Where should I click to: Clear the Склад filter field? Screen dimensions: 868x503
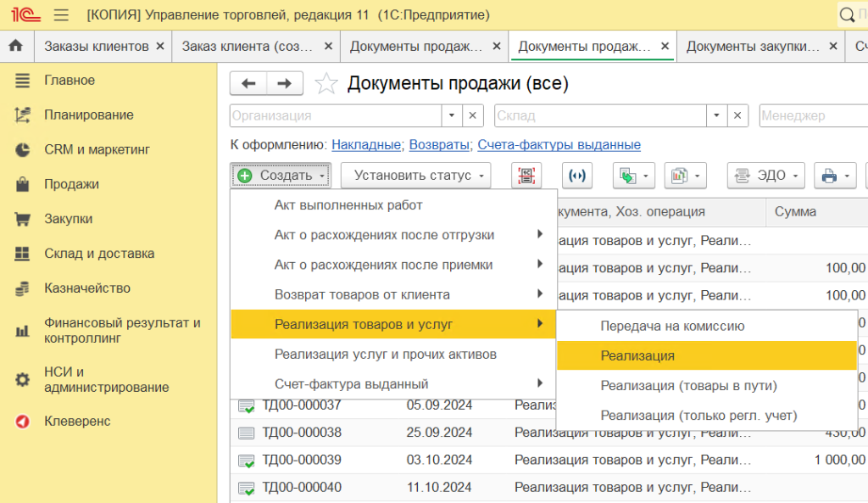[x=737, y=115]
